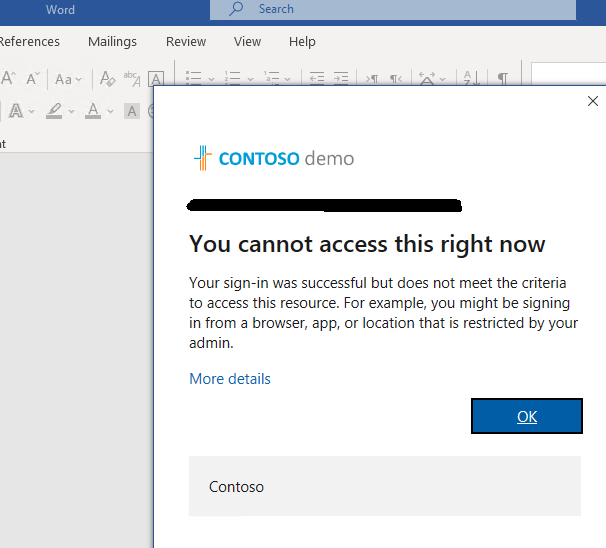The image size is (606, 548).
Task: Expand the Numbering library dropdown arrow
Action: (250, 79)
